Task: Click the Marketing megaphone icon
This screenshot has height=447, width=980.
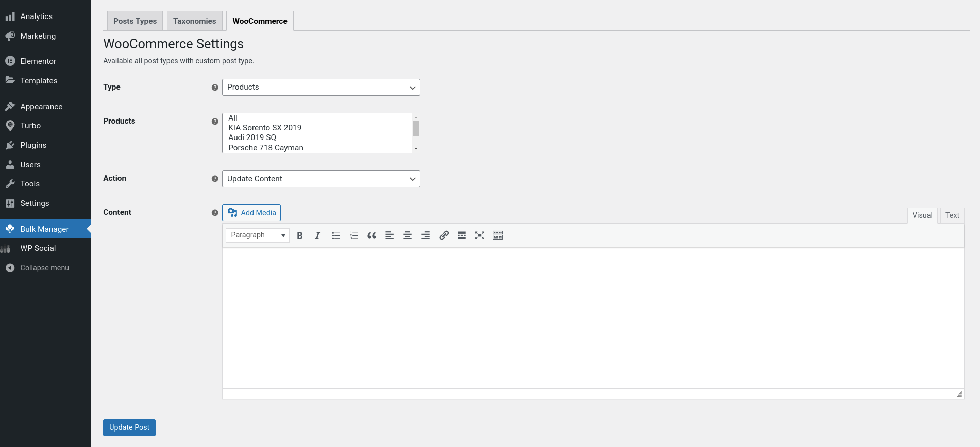Action: click(10, 36)
